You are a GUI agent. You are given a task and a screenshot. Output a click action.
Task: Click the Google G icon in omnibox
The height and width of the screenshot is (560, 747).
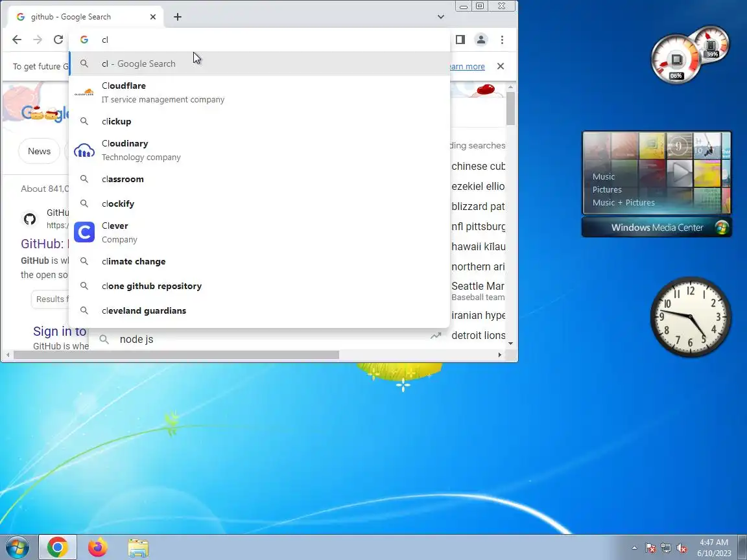tap(84, 40)
